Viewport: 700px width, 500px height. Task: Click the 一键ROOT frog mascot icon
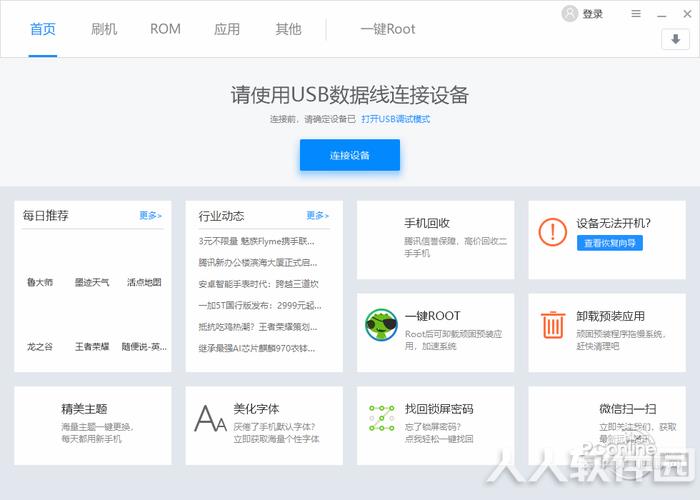pyautogui.click(x=381, y=325)
